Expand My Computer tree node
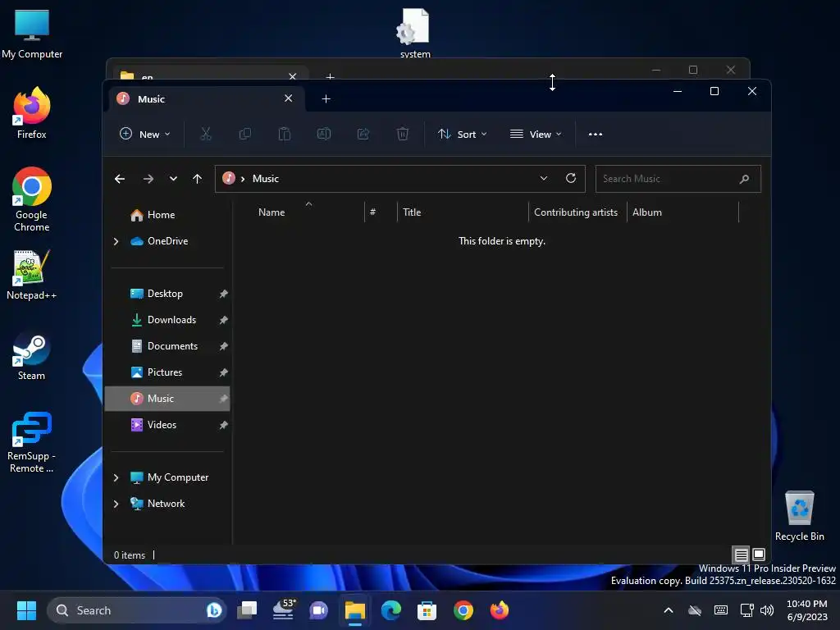Screen dimensions: 840x630 [116, 478]
